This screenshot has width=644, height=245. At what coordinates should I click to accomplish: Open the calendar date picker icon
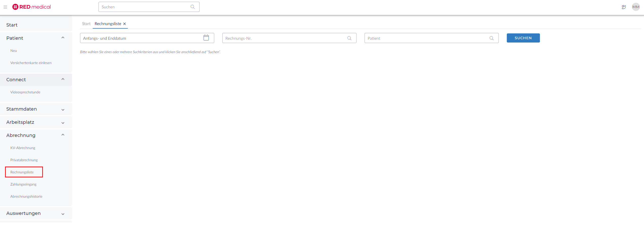click(x=206, y=38)
